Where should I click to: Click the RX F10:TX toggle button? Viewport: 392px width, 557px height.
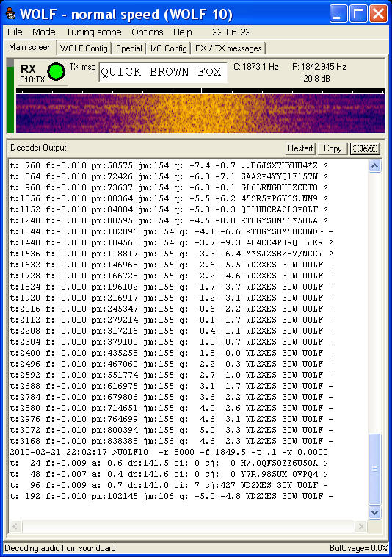pyautogui.click(x=43, y=73)
